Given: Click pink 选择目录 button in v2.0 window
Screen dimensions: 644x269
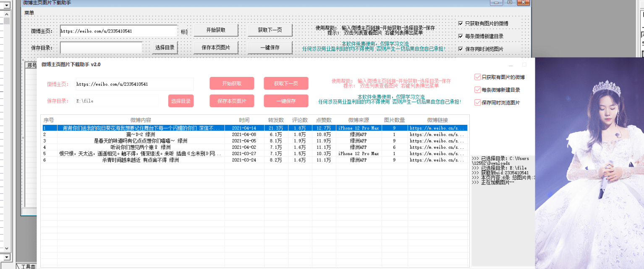Looking at the screenshot, I should tap(181, 101).
